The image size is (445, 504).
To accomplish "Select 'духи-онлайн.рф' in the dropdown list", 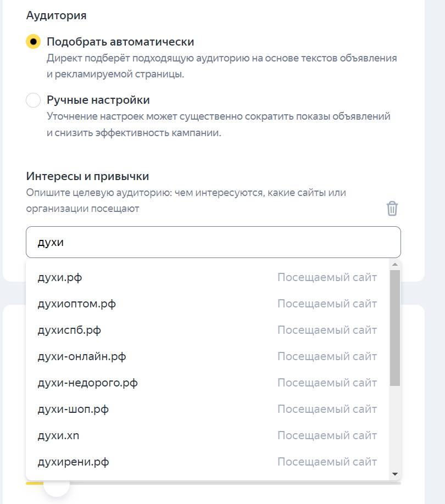I will pyautogui.click(x=82, y=357).
